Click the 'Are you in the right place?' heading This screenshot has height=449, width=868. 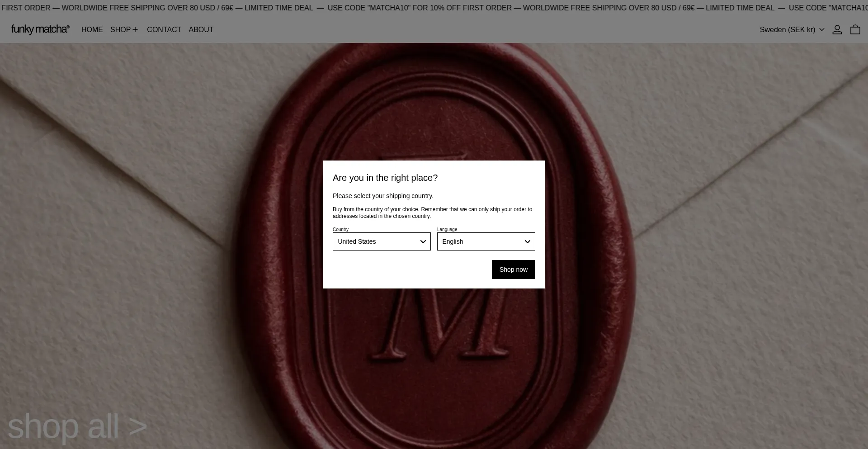coord(385,178)
